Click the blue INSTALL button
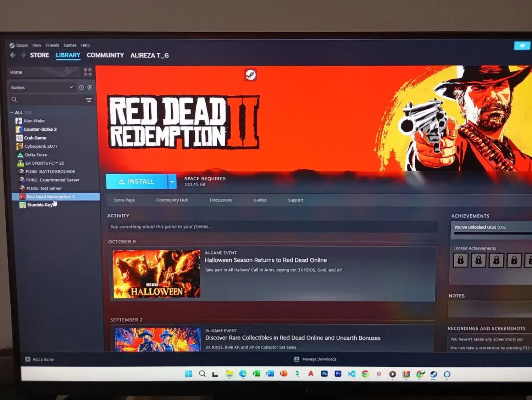The width and height of the screenshot is (532, 400). tap(137, 182)
